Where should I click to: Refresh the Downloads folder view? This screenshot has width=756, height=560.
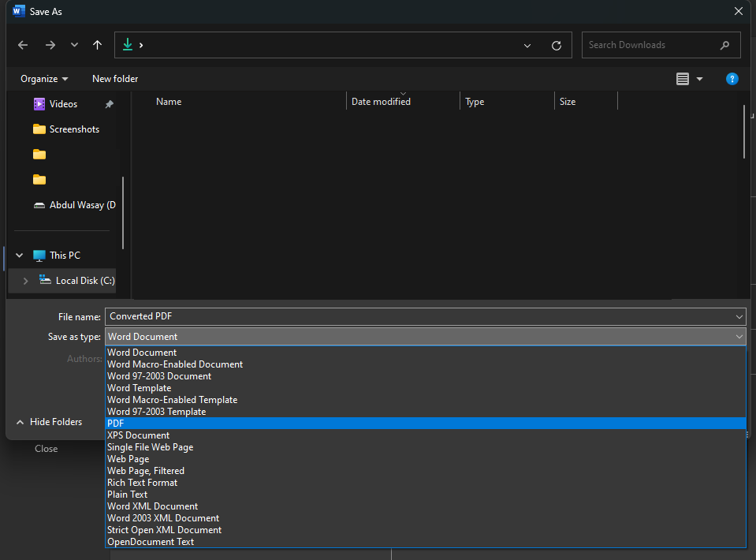(x=557, y=46)
